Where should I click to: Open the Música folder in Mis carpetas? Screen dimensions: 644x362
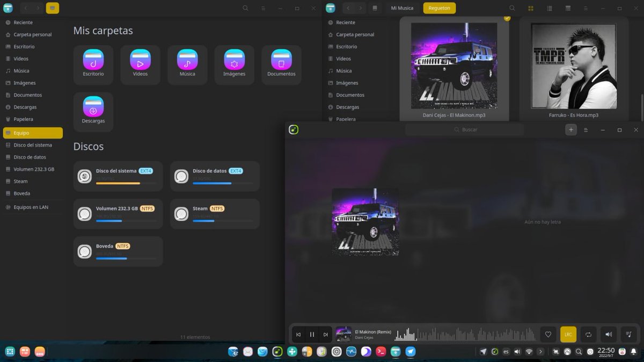coord(187,64)
